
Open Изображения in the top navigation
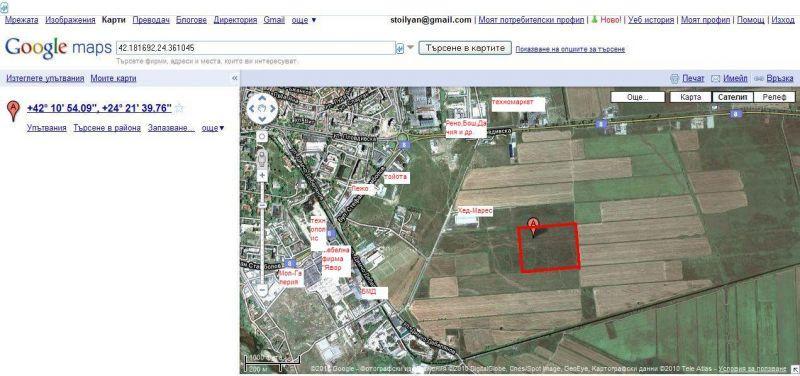[x=70, y=20]
